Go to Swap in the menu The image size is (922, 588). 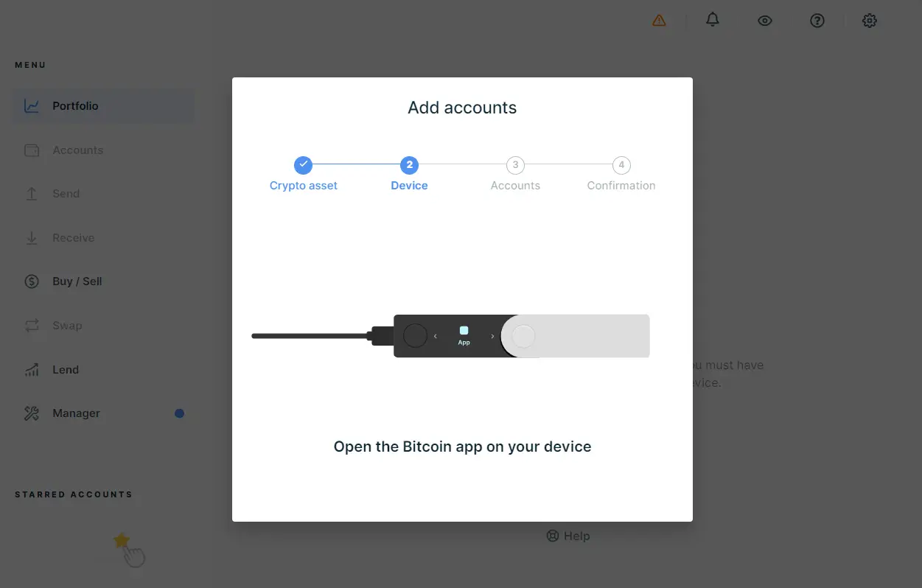[103, 326]
